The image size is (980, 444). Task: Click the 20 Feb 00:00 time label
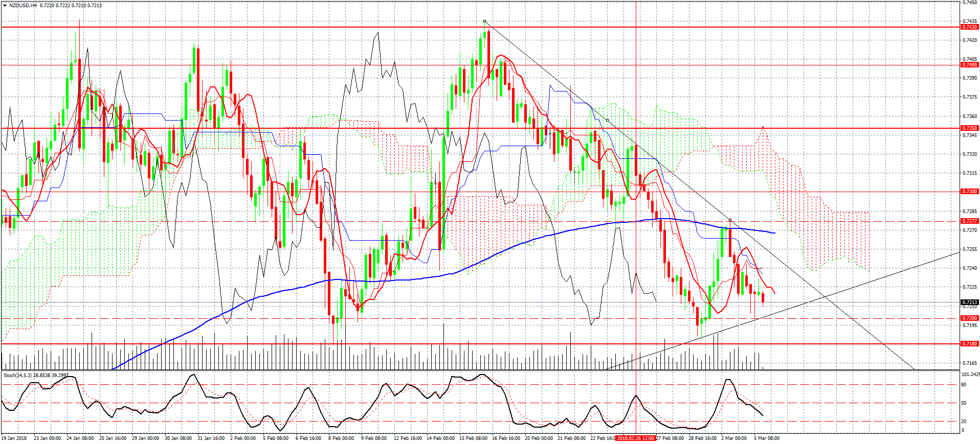[x=539, y=438]
